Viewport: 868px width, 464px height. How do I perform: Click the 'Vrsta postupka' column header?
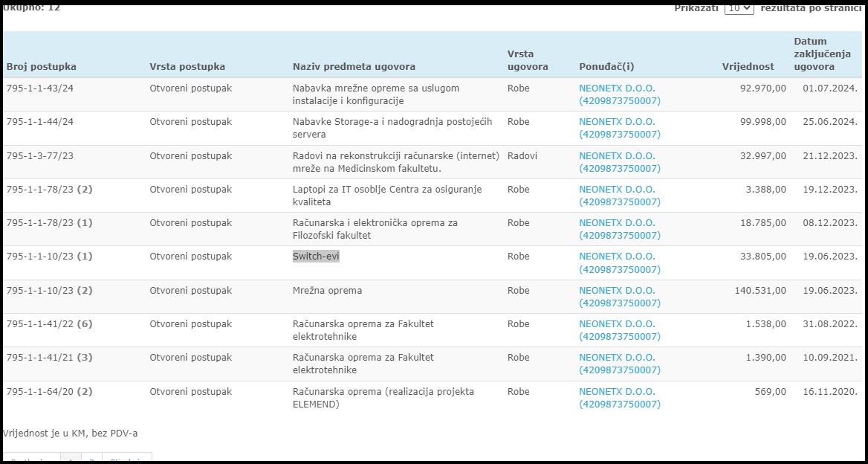187,67
